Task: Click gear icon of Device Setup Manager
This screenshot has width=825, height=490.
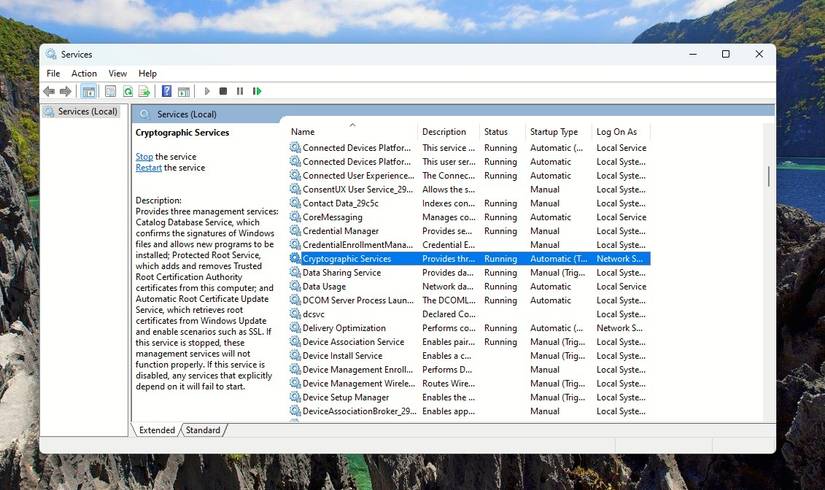Action: click(x=295, y=397)
